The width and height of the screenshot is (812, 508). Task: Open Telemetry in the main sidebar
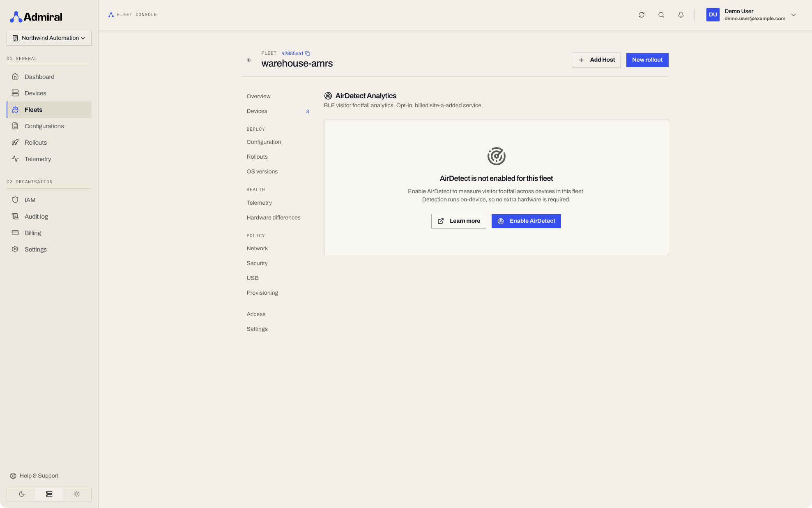tap(49, 159)
